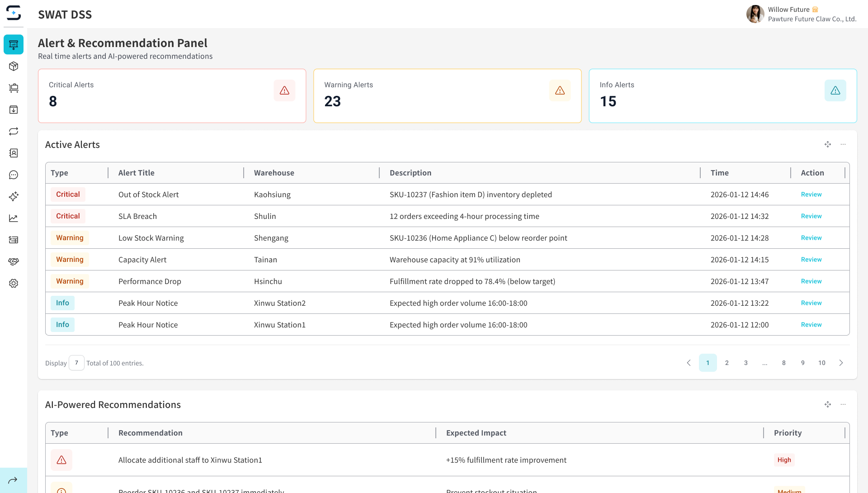The height and width of the screenshot is (493, 868).
Task: Click the move icon in Active Alerts panel
Action: pos(828,144)
